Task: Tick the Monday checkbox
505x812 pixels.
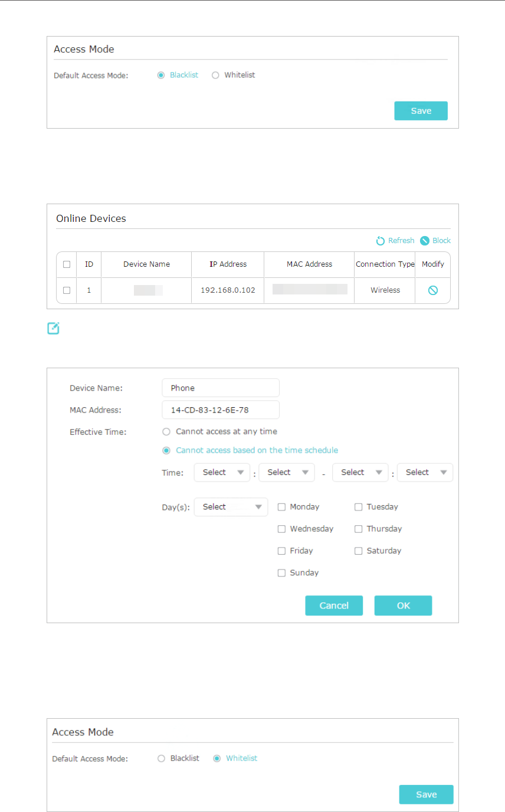Action: (x=281, y=507)
